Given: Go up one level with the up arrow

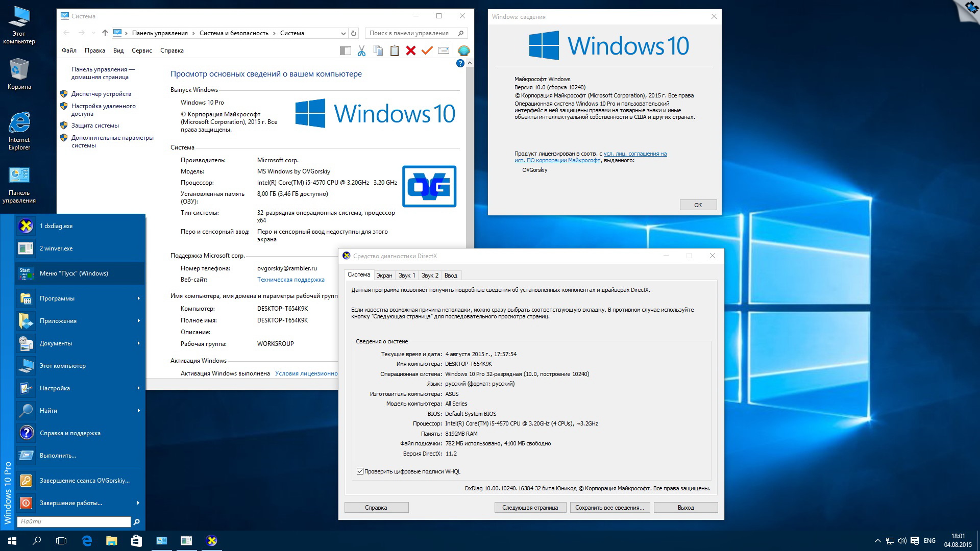Looking at the screenshot, I should click(105, 33).
